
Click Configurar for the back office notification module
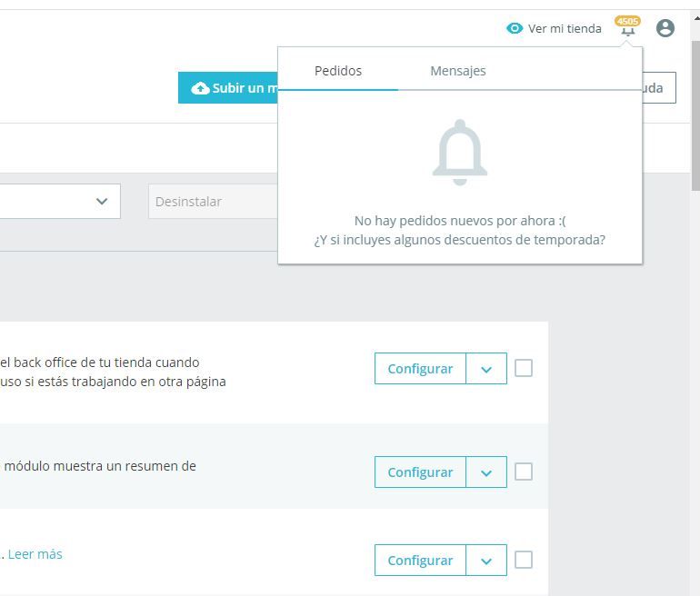pos(420,369)
